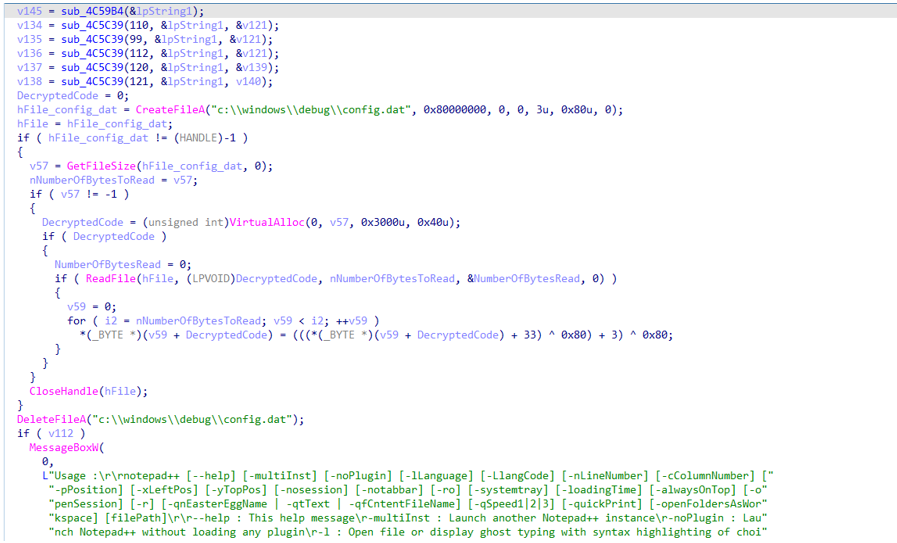Click the CreateFileA function call
The width and height of the screenshot is (897, 543).
[x=168, y=109]
